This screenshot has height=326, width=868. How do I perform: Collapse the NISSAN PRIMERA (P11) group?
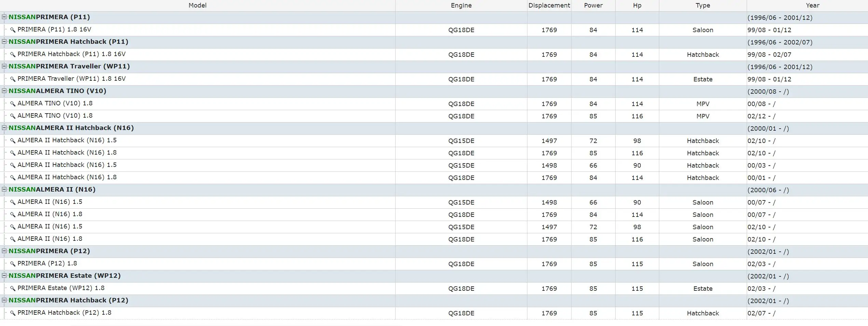pyautogui.click(x=4, y=17)
